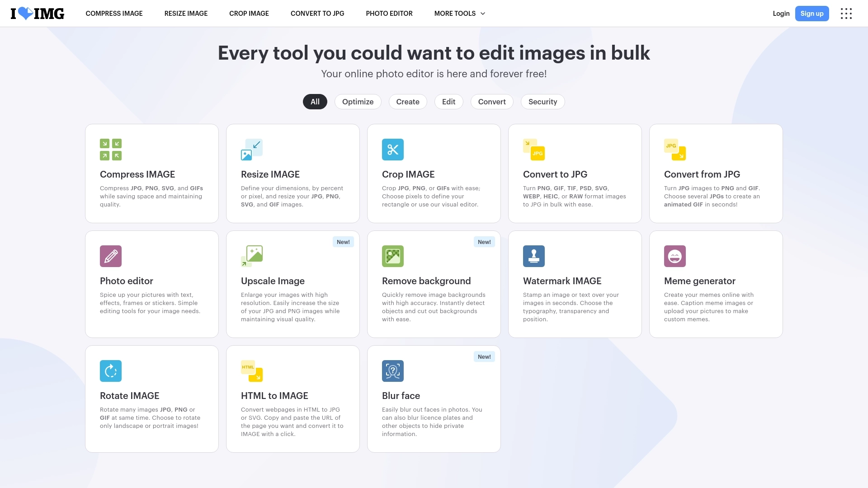Open CONVERT TO JPG in the top menu
The image size is (868, 488).
(x=317, y=14)
